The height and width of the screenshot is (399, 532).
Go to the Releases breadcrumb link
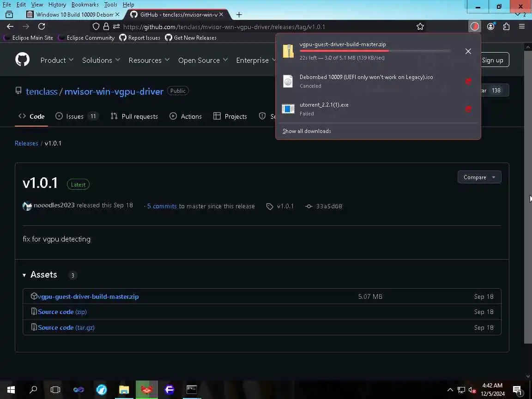coord(26,143)
